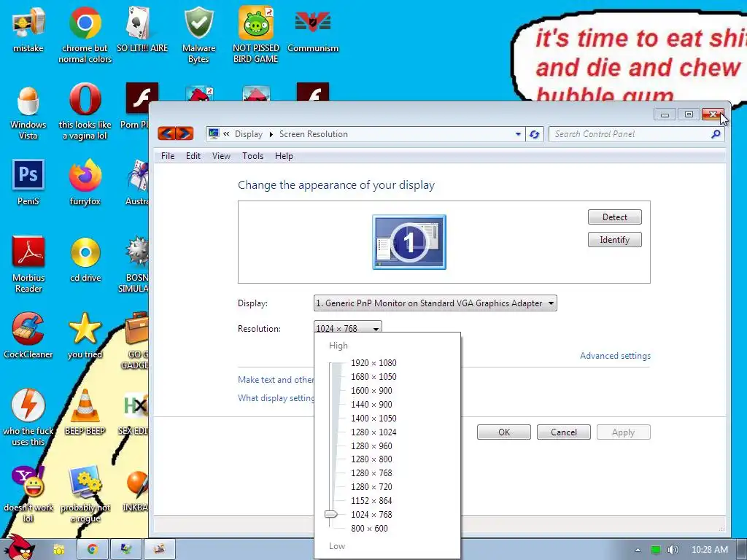Open the File menu
This screenshot has width=747, height=560.
pos(168,156)
